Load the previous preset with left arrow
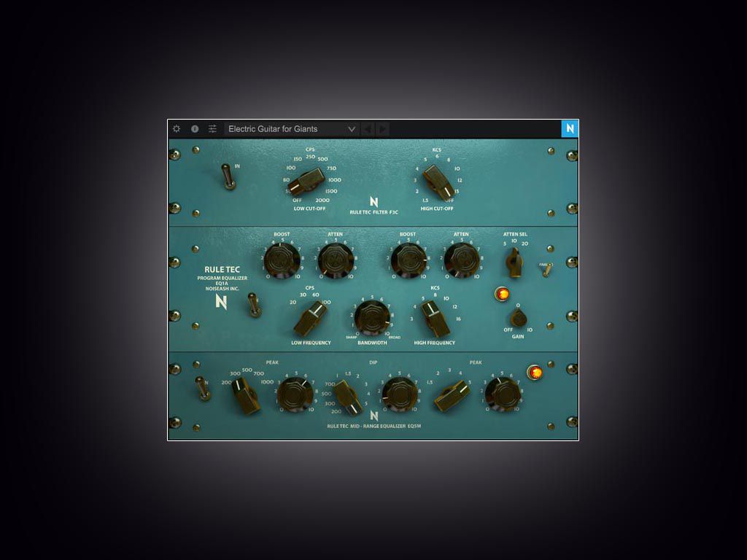The height and width of the screenshot is (560, 747). tap(367, 129)
